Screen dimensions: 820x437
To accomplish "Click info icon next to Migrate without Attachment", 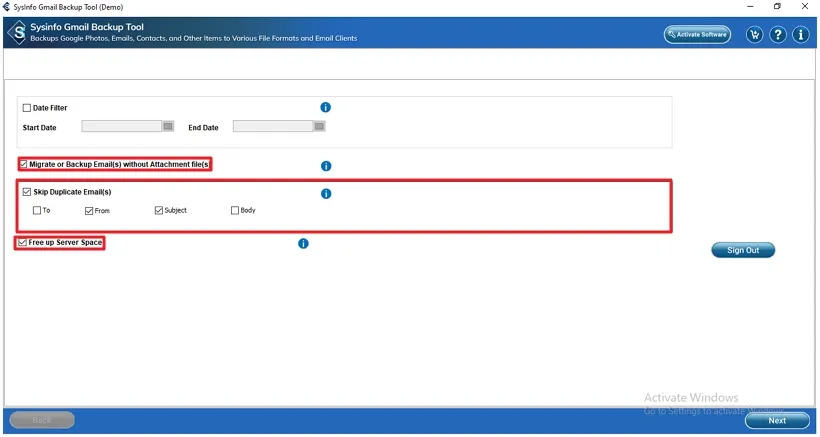I will click(326, 166).
